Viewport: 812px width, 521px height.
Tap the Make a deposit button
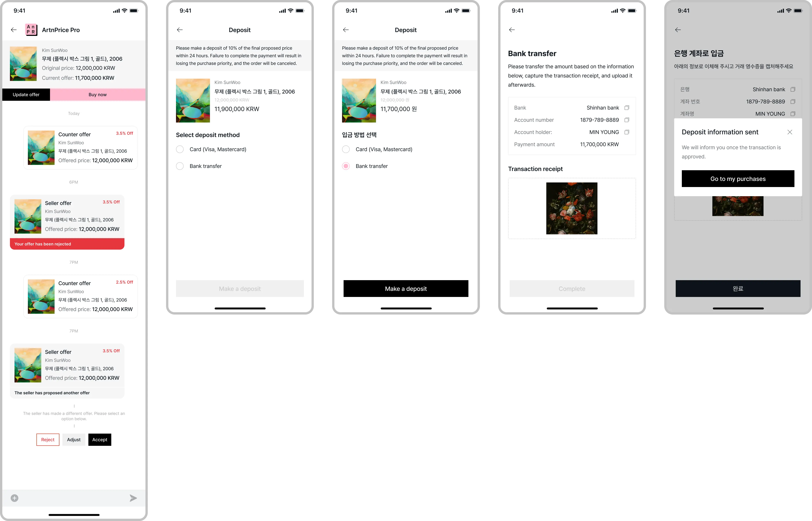(x=406, y=288)
